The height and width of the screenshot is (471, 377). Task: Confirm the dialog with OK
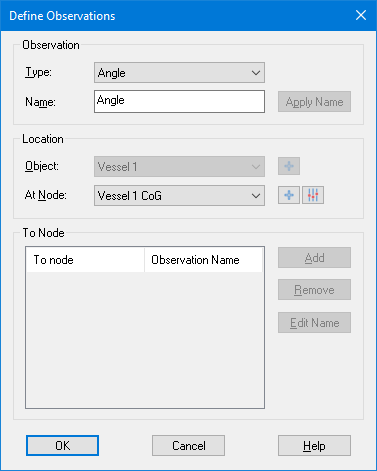62,446
